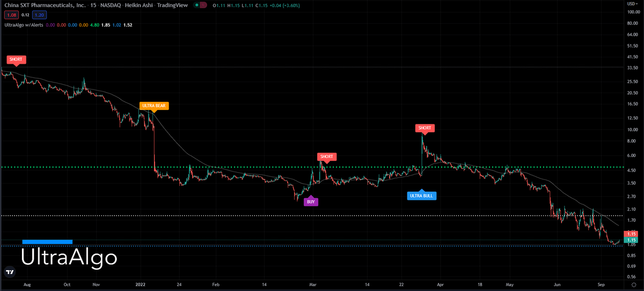Click the green market status dot

(196, 5)
